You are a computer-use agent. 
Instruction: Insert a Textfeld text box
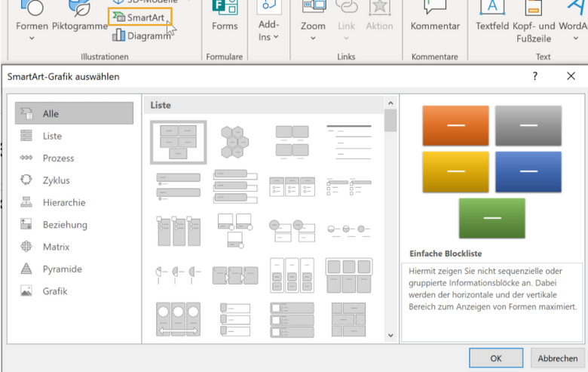(492, 17)
